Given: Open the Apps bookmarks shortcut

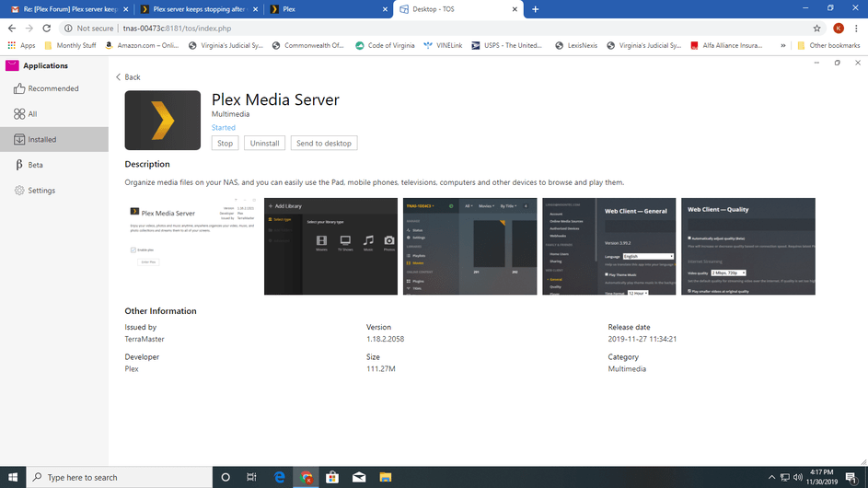Looking at the screenshot, I should (21, 45).
